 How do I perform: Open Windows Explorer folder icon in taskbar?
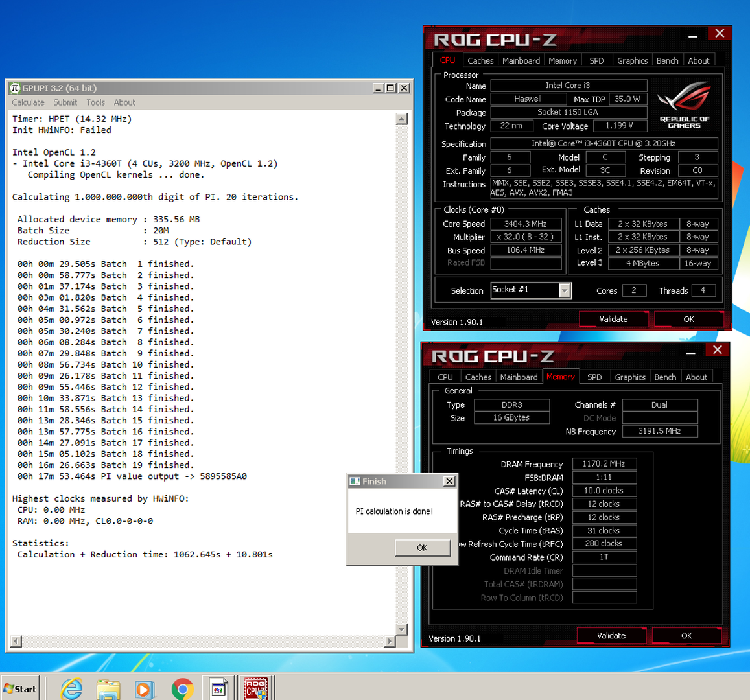click(108, 689)
